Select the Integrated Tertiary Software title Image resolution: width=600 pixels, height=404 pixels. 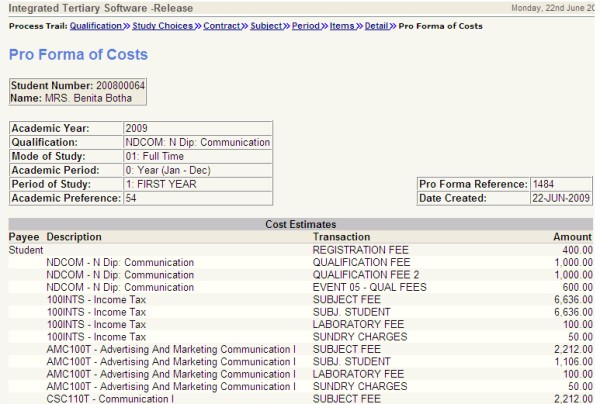101,8
